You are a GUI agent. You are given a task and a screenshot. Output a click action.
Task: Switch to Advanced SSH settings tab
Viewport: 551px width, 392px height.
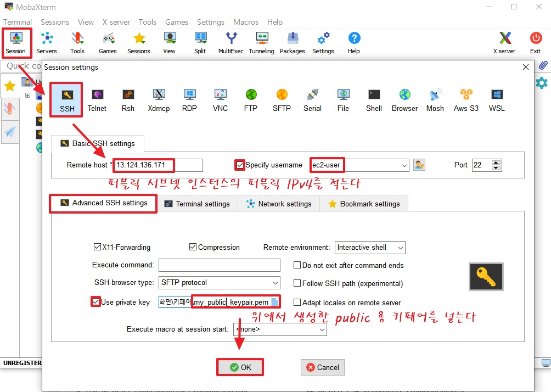click(103, 203)
